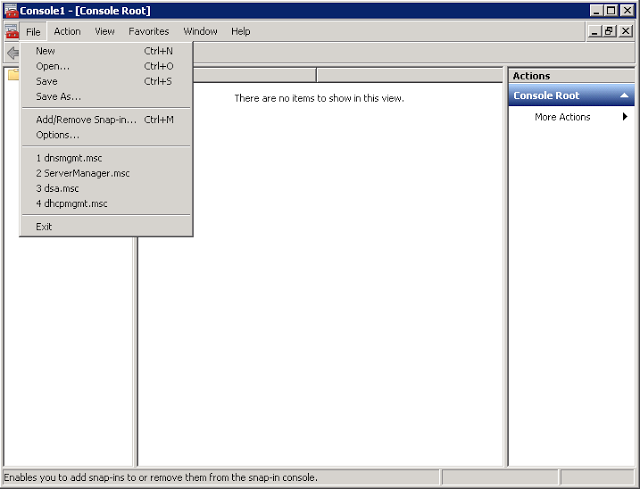Choose Save from the File menu
This screenshot has width=640, height=489.
106,81
